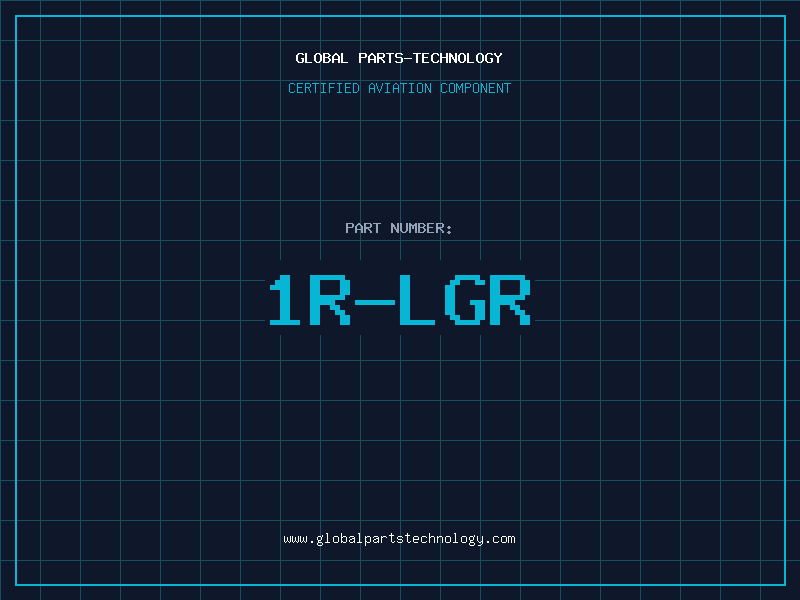Screen dimensions: 800x600
Task: Select the CERTIFIED AVIATION COMPONENT subtitle
Action: click(x=399, y=88)
